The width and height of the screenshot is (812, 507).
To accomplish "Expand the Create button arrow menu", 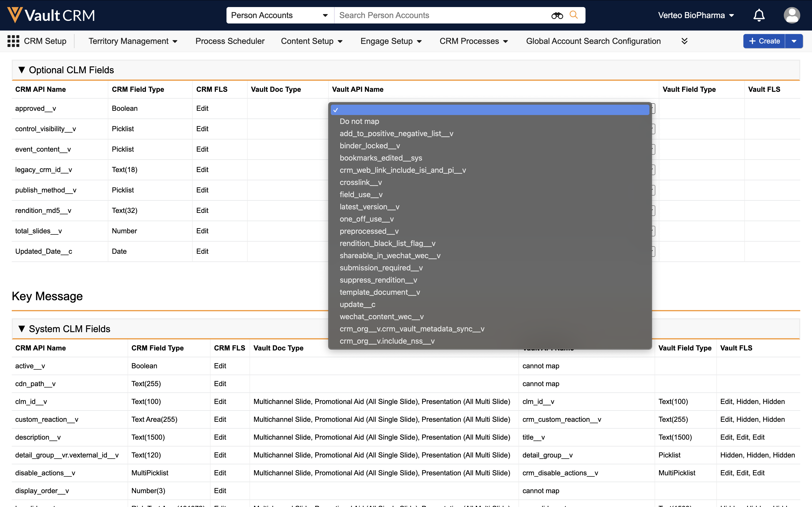I will [794, 41].
